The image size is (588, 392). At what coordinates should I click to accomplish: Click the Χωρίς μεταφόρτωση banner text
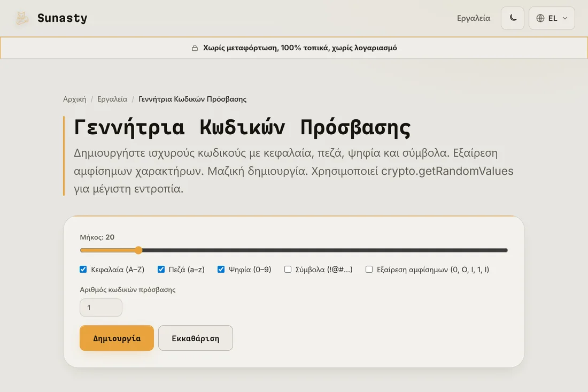pyautogui.click(x=300, y=48)
